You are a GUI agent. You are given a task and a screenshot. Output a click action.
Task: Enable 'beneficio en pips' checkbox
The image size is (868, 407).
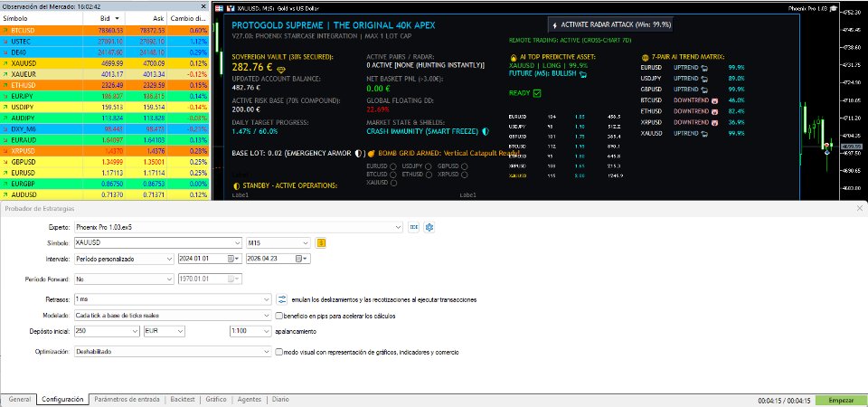[279, 316]
